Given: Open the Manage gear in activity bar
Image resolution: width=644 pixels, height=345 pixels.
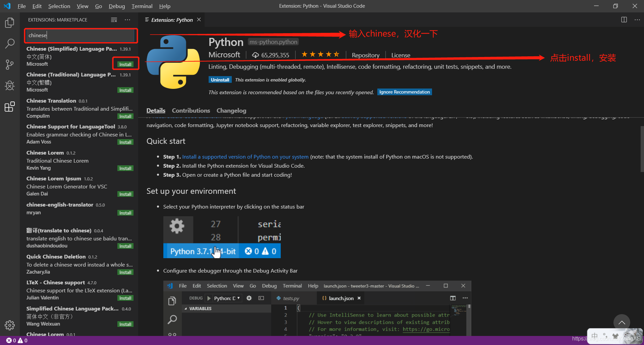Looking at the screenshot, I should (x=10, y=325).
